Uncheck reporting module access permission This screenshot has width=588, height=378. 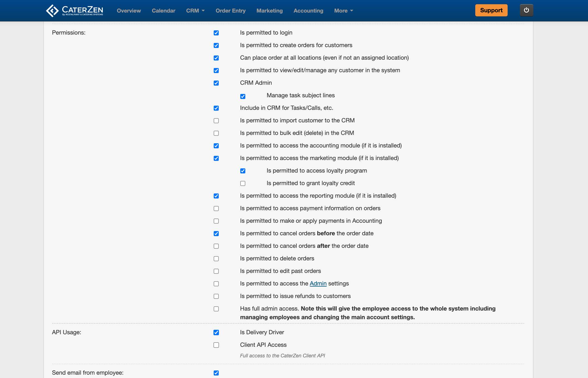pyautogui.click(x=216, y=196)
